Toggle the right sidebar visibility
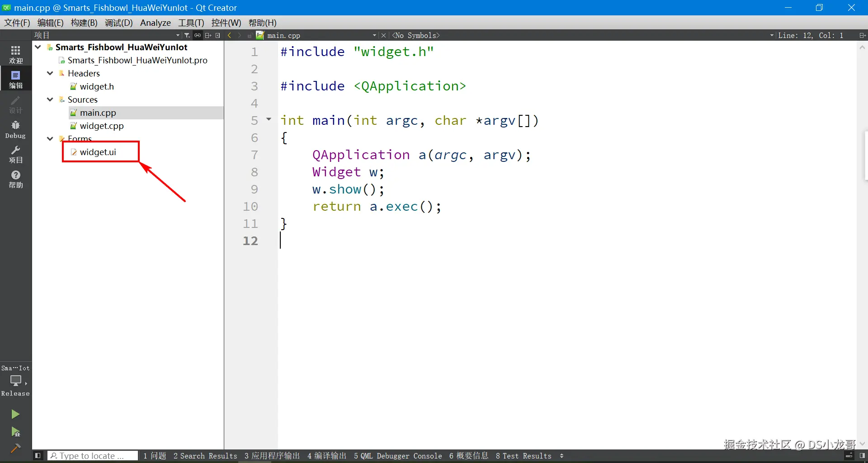868x463 pixels. [862, 456]
